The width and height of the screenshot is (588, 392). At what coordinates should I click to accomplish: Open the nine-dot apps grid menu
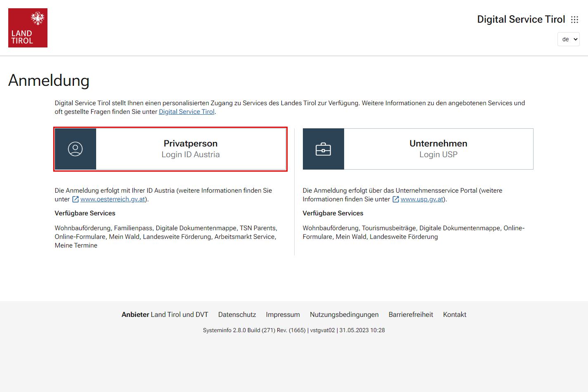[x=574, y=20]
